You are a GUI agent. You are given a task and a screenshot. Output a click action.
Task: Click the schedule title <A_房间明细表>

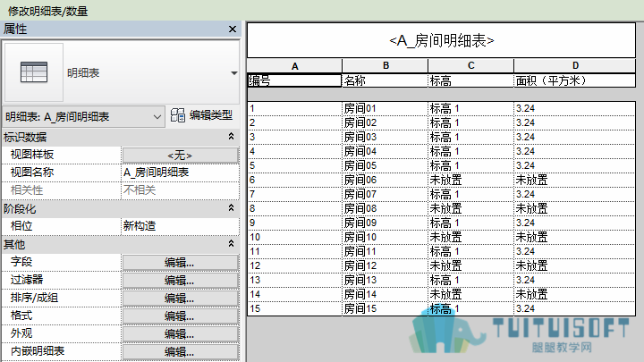click(442, 40)
